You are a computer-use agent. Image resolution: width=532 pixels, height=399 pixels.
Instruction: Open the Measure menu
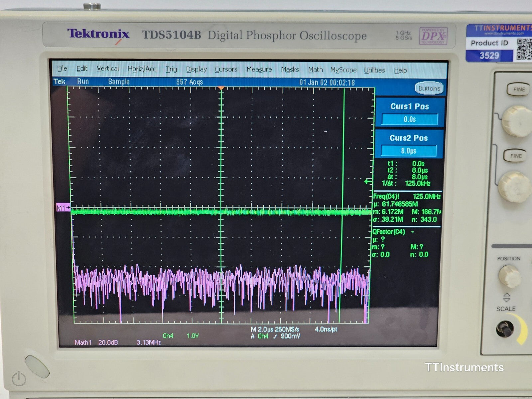(259, 69)
